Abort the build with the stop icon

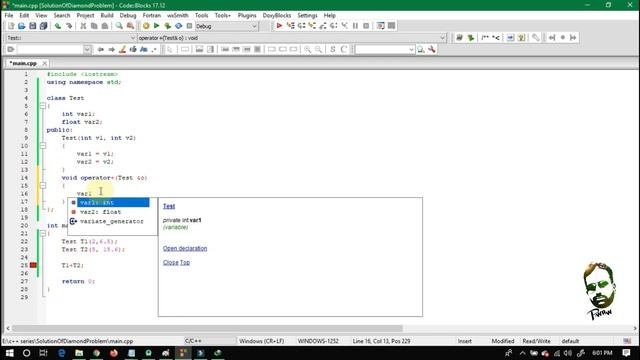[189, 26]
